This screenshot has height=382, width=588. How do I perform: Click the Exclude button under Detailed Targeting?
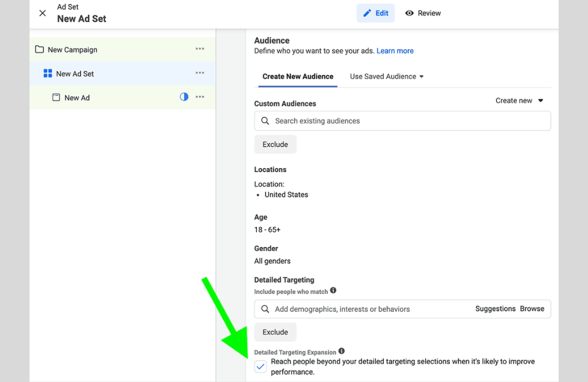click(x=275, y=331)
